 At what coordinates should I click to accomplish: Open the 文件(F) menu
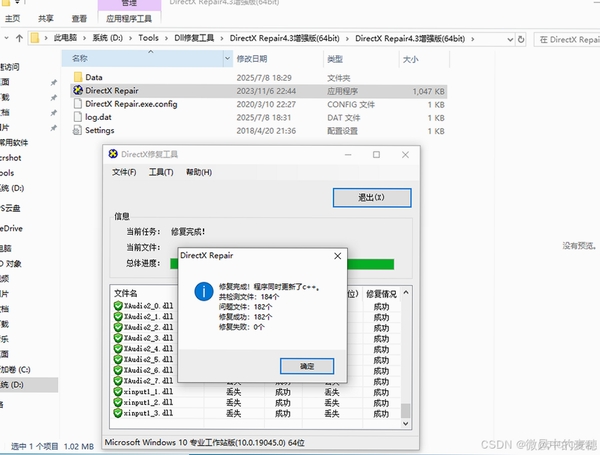(124, 172)
